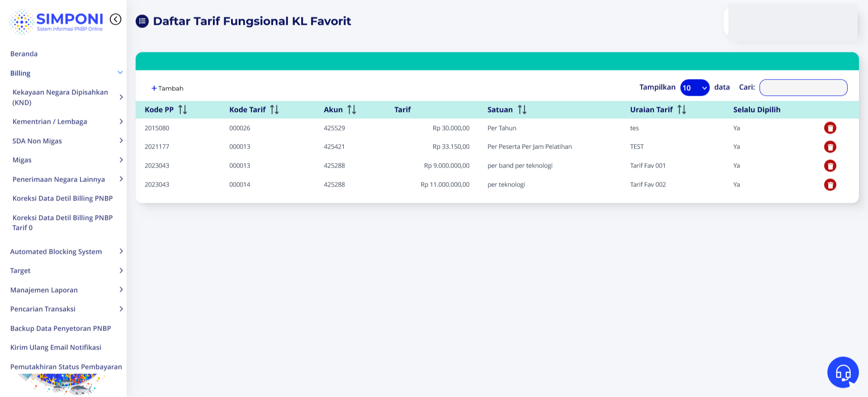Add a new tariff with Tambah
The image size is (868, 397).
(x=167, y=89)
